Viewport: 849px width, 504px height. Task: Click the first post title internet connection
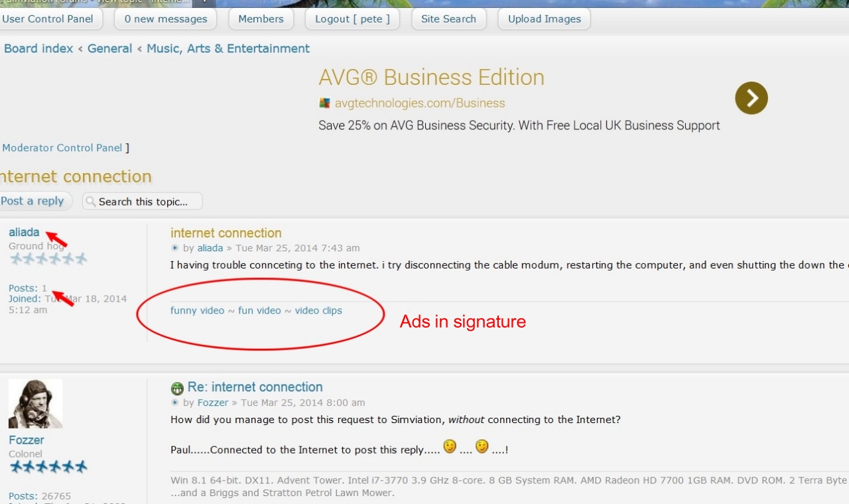(x=226, y=233)
